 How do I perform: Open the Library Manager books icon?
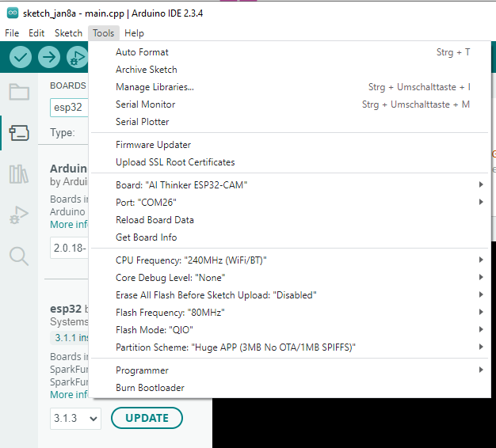click(19, 174)
